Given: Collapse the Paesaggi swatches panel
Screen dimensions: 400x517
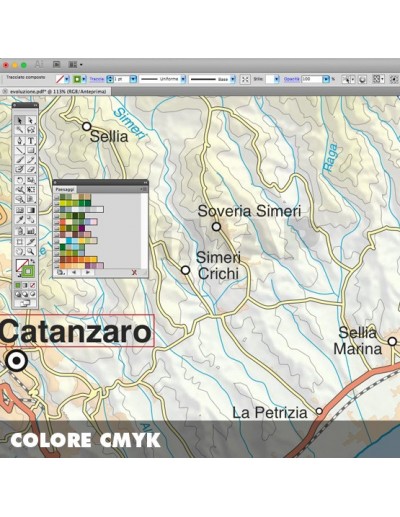Looking at the screenshot, I should tap(145, 182).
